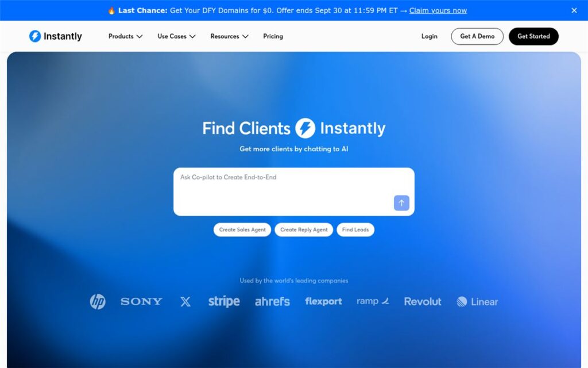Click the Instantly wordmark in header
The width and height of the screenshot is (588, 368).
63,36
